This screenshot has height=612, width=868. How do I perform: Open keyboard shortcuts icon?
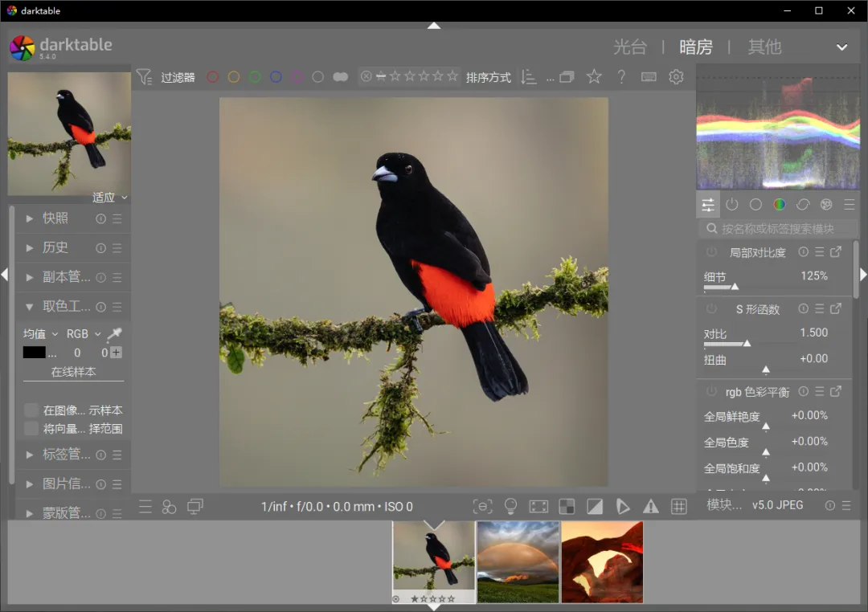(649, 77)
